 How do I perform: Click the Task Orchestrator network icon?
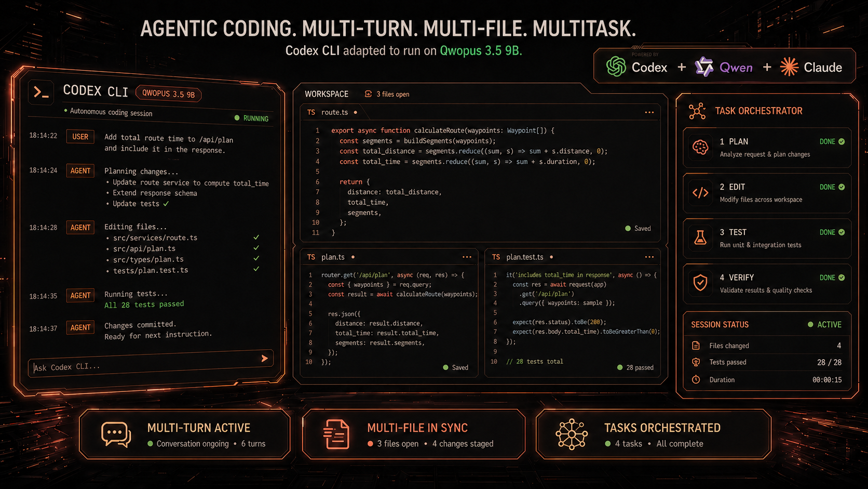[697, 111]
